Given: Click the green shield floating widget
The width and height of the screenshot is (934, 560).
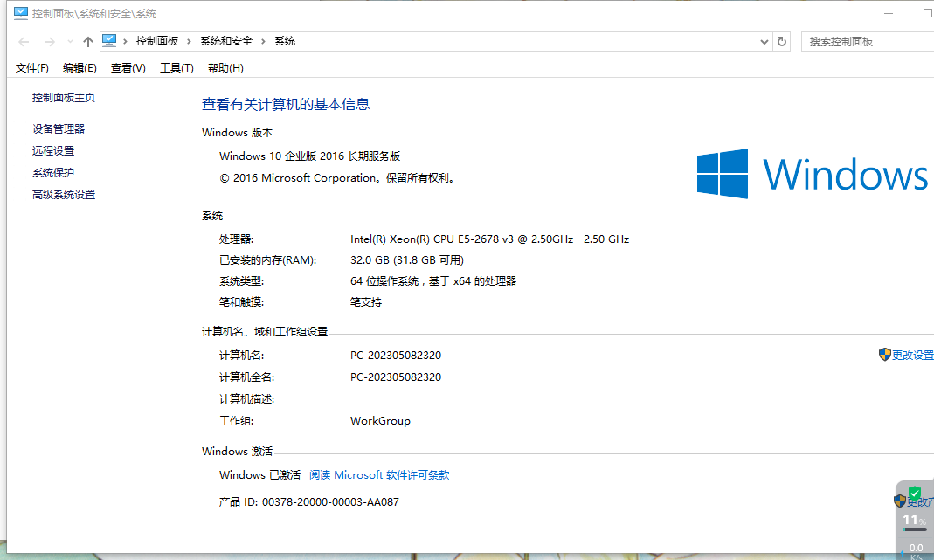Looking at the screenshot, I should coord(915,494).
